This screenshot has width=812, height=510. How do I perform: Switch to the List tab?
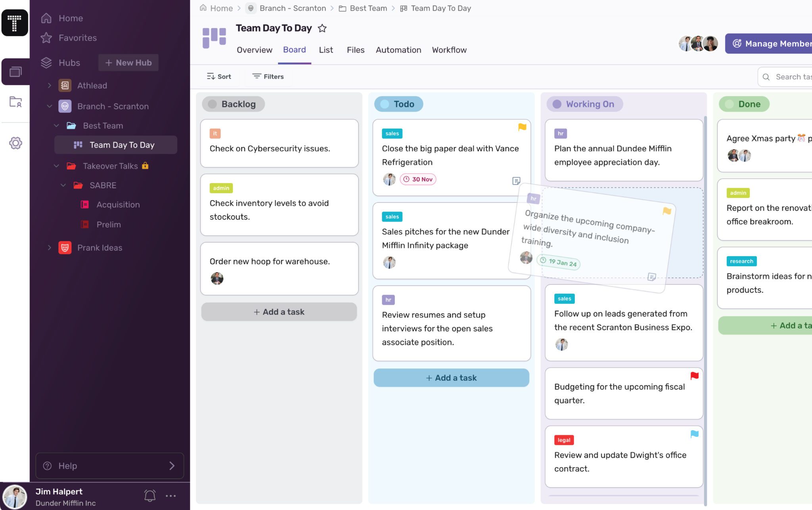pyautogui.click(x=326, y=50)
